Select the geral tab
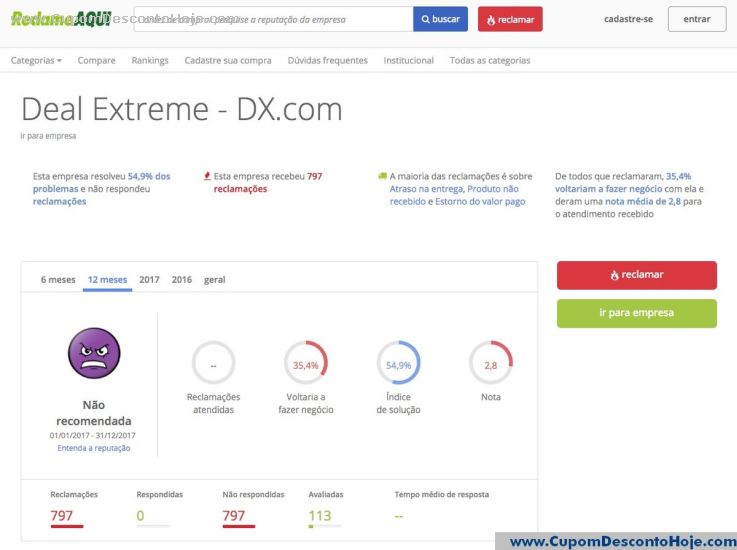 [x=214, y=280]
